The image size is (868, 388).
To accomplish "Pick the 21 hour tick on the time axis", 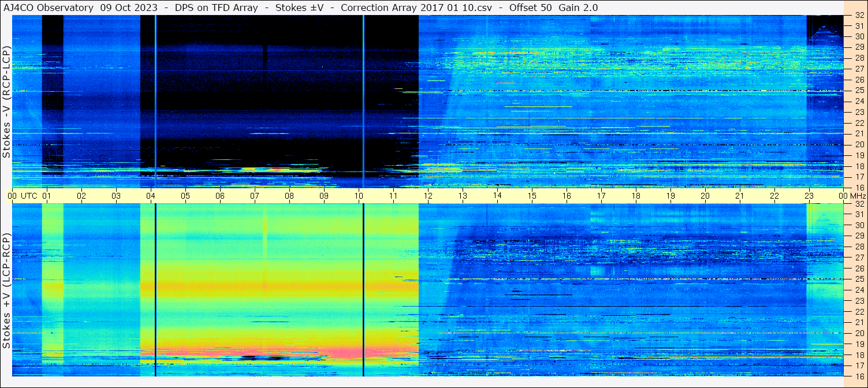I will coord(740,196).
